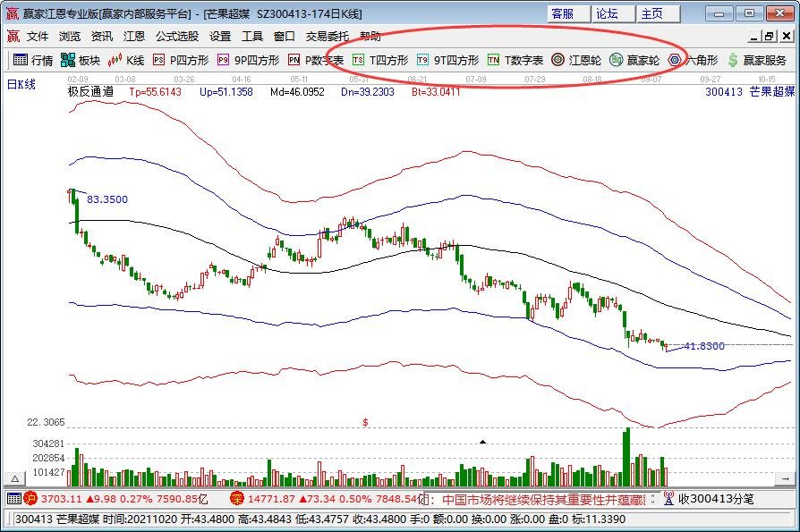
Task: Click the 收300413分笔 status text
Action: click(x=716, y=499)
